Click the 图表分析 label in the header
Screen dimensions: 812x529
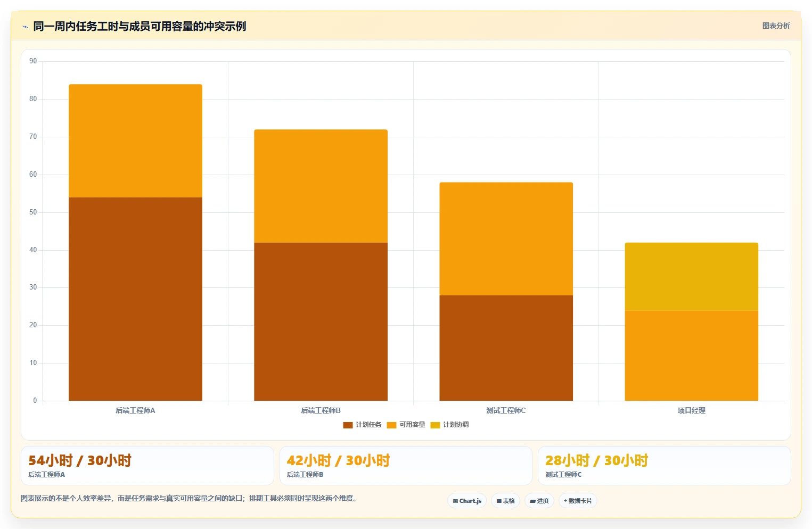point(776,26)
